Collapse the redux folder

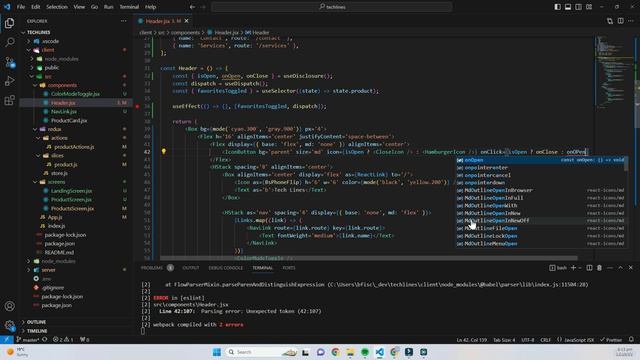[x=54, y=129]
